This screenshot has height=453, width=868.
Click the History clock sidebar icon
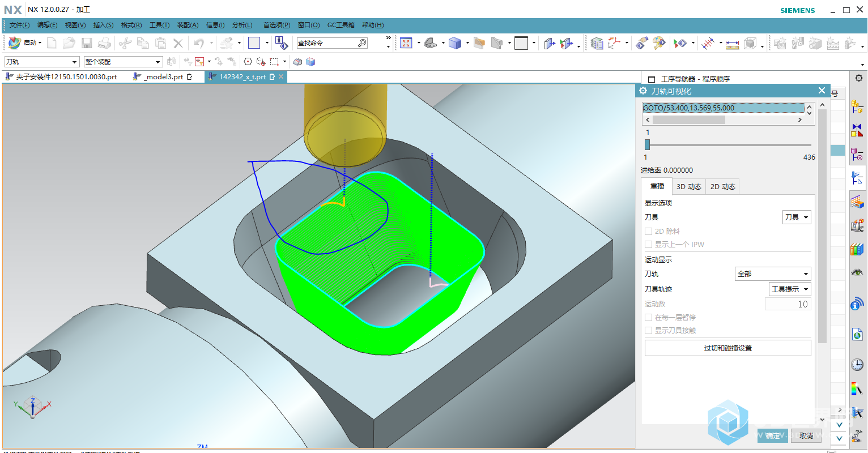click(x=857, y=365)
